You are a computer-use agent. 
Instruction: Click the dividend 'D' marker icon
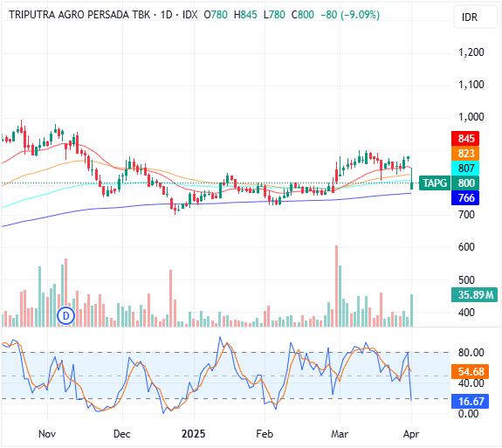click(66, 316)
